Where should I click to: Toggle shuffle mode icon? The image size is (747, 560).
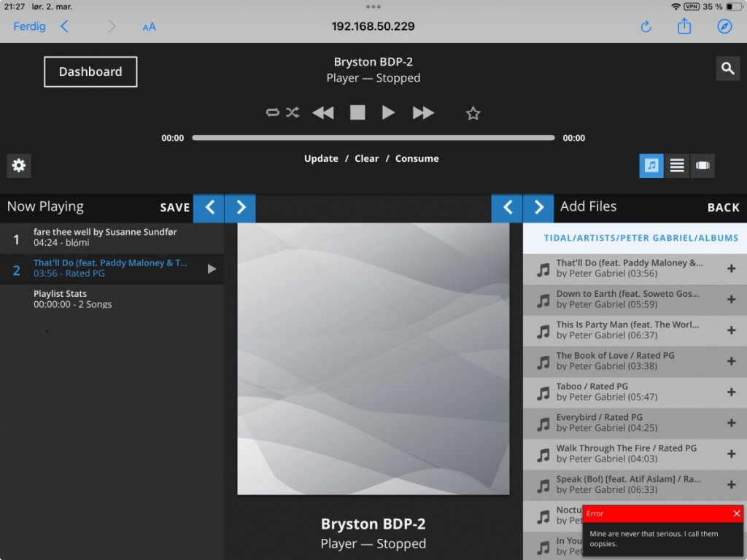tap(293, 113)
